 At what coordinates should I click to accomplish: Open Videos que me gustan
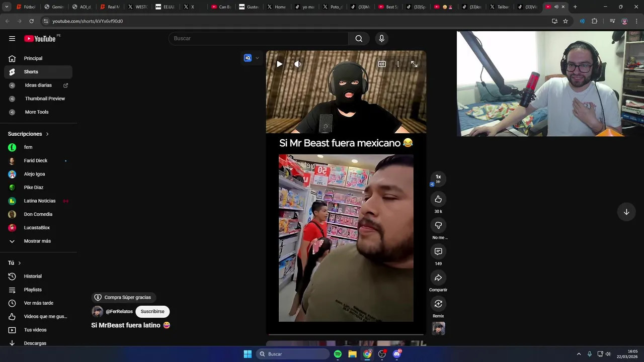38,317
